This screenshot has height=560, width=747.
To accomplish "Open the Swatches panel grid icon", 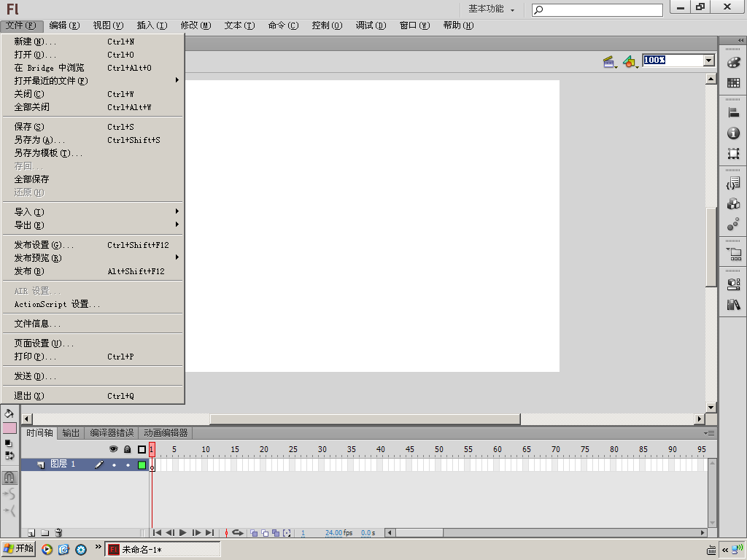I will [734, 83].
